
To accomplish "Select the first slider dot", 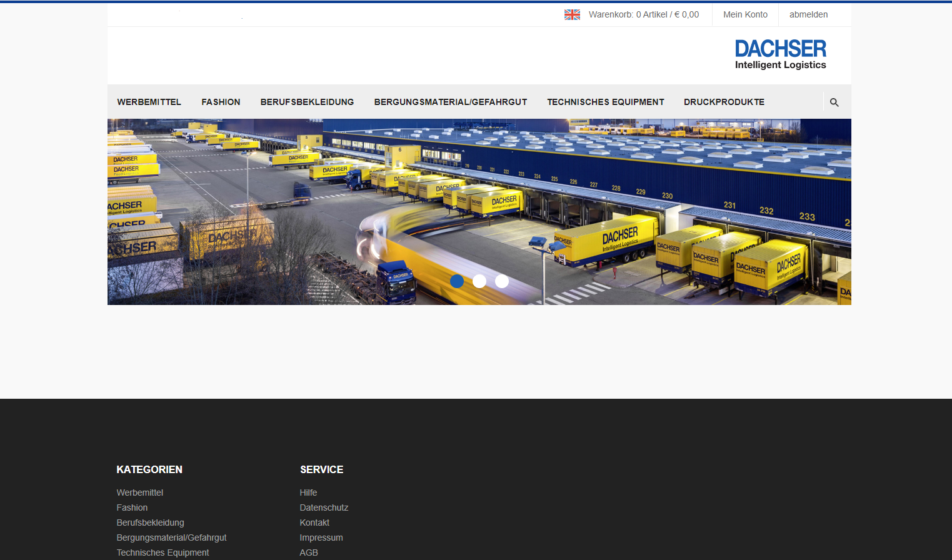I will tap(457, 281).
